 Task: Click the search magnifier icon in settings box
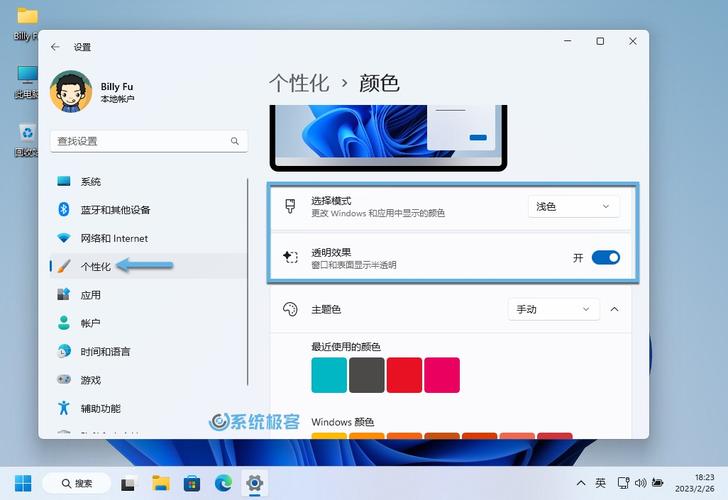pos(235,141)
